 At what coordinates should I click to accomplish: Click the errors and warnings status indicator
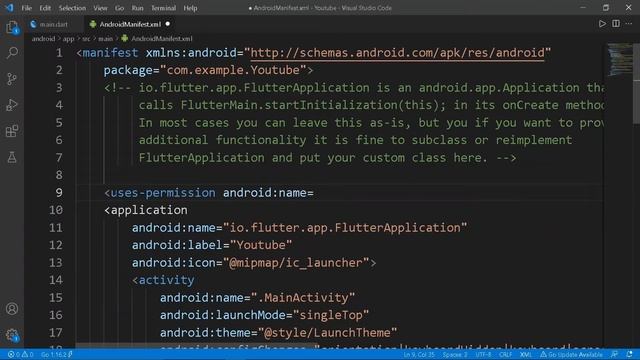tap(21, 354)
